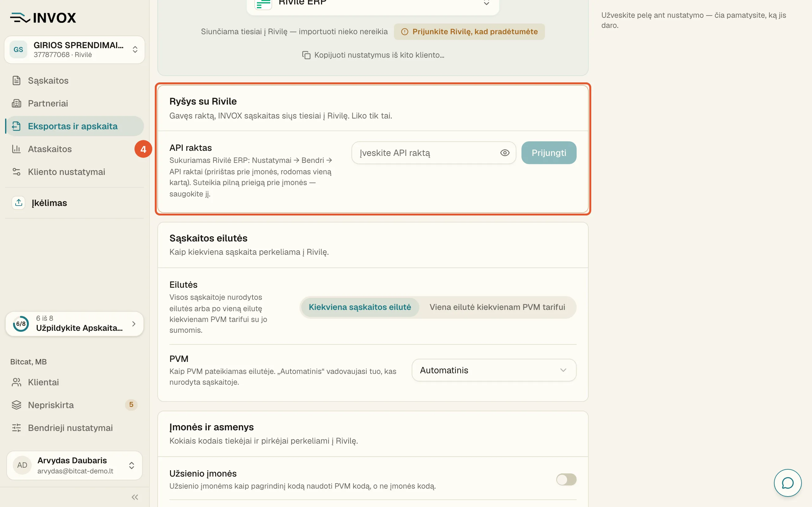Screen dimensions: 812x507
Task: Click the Partneriai building icon
Action: 16,103
